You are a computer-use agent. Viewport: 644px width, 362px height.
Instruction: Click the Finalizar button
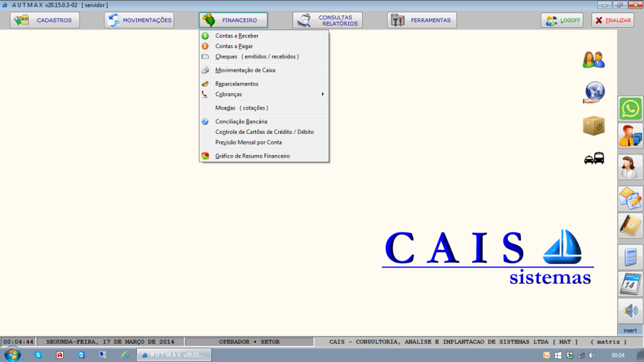613,20
